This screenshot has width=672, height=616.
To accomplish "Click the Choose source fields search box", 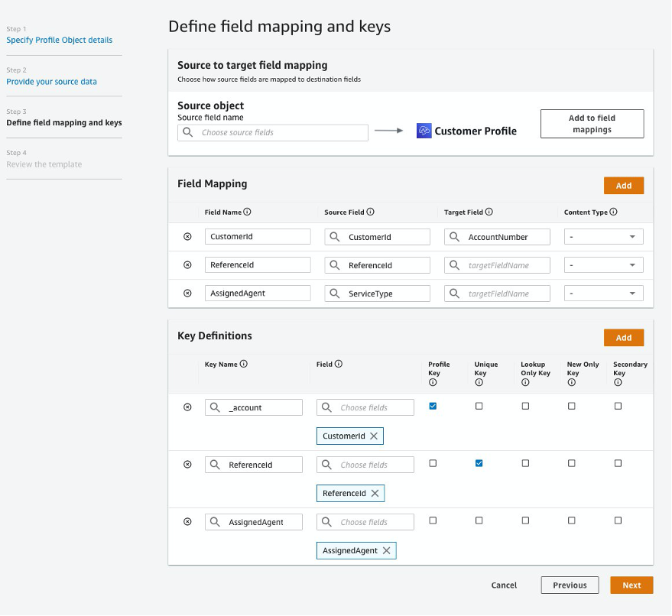I will [274, 133].
